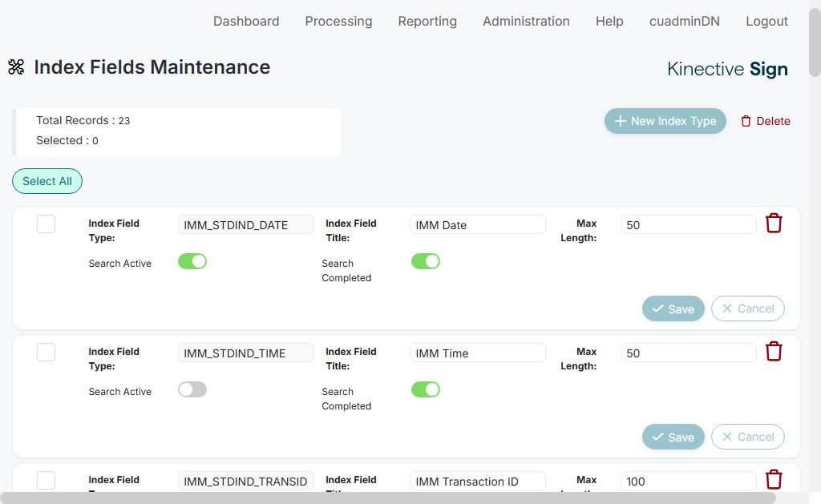Enable Search Active for IMM Time
Image resolution: width=821 pixels, height=504 pixels.
tap(192, 389)
